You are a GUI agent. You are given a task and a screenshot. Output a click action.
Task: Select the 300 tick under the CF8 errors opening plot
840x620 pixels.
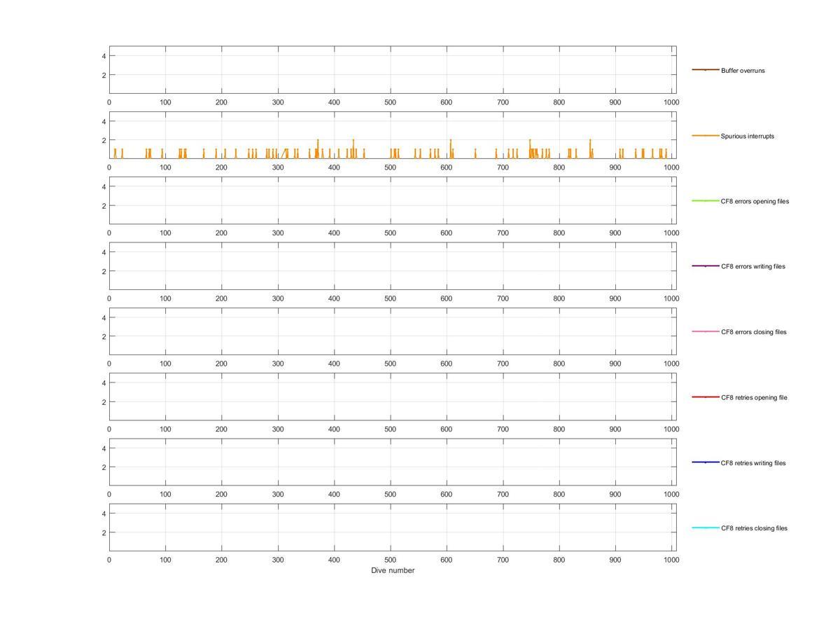pyautogui.click(x=278, y=233)
